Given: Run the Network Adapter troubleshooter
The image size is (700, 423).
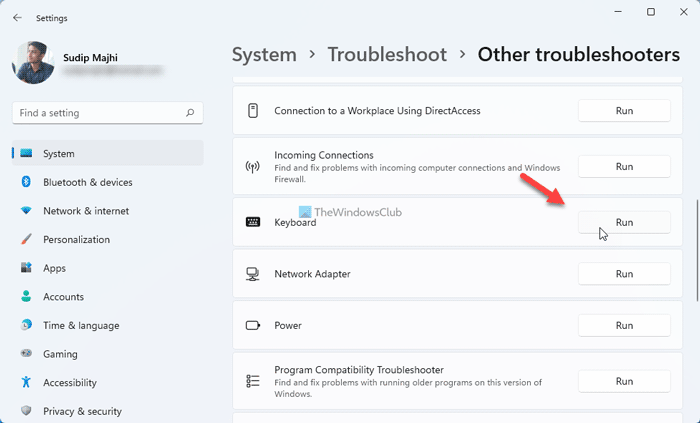Looking at the screenshot, I should 624,274.
